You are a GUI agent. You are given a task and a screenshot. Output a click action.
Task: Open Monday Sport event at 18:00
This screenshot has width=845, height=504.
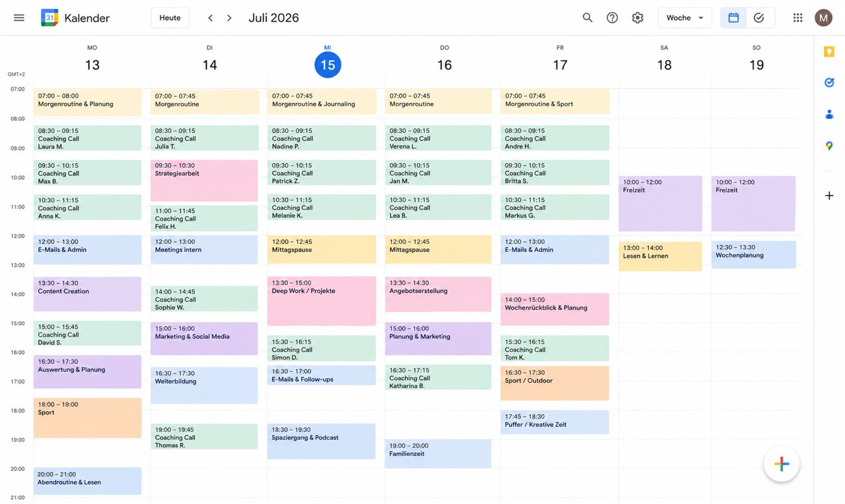87,418
